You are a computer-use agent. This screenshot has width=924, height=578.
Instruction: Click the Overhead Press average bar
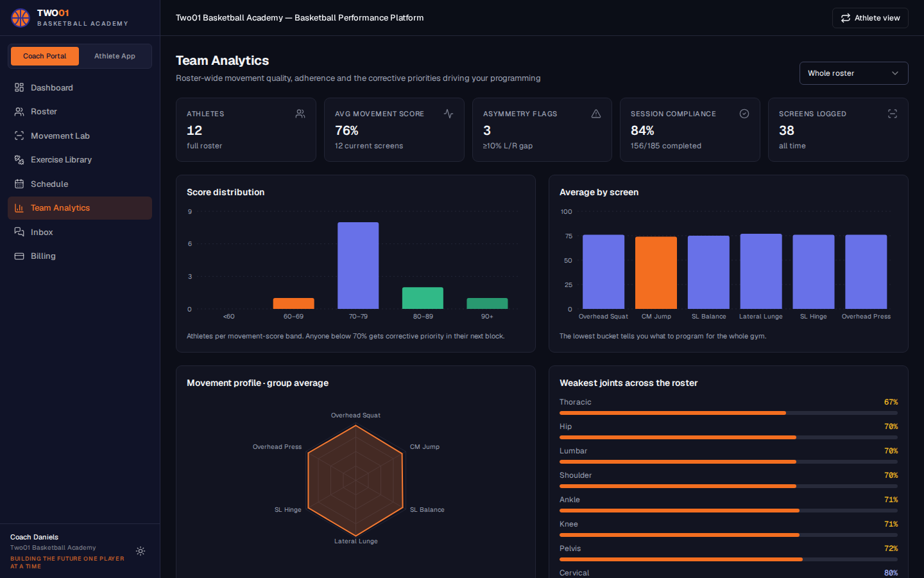tap(866, 272)
